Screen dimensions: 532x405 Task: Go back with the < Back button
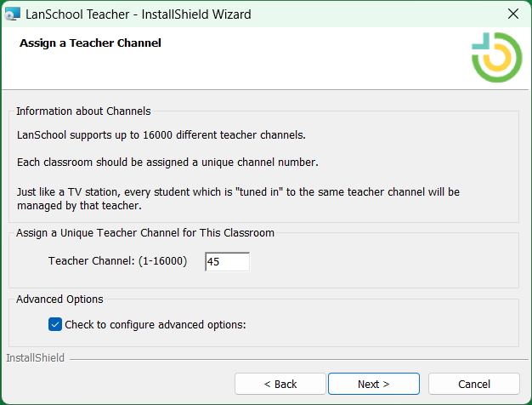pyautogui.click(x=280, y=384)
